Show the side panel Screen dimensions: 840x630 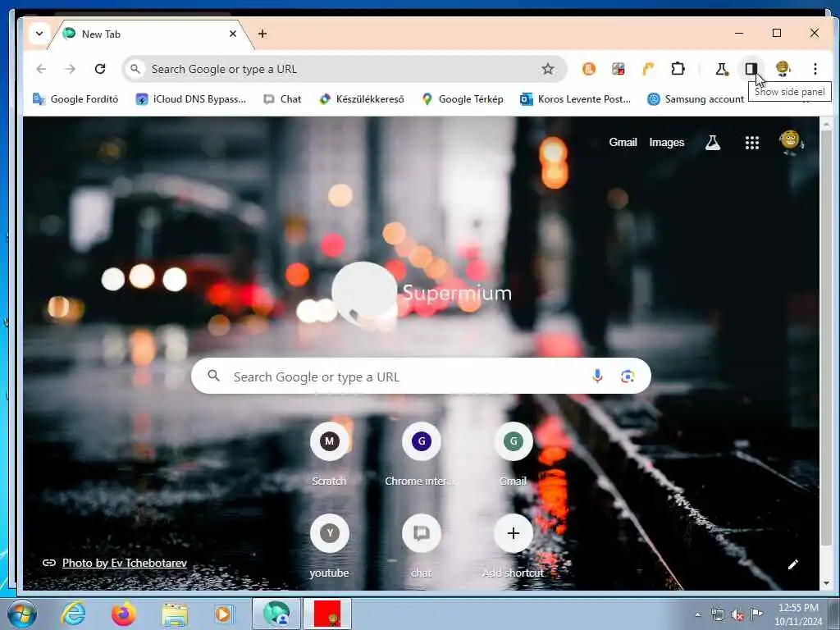751,69
